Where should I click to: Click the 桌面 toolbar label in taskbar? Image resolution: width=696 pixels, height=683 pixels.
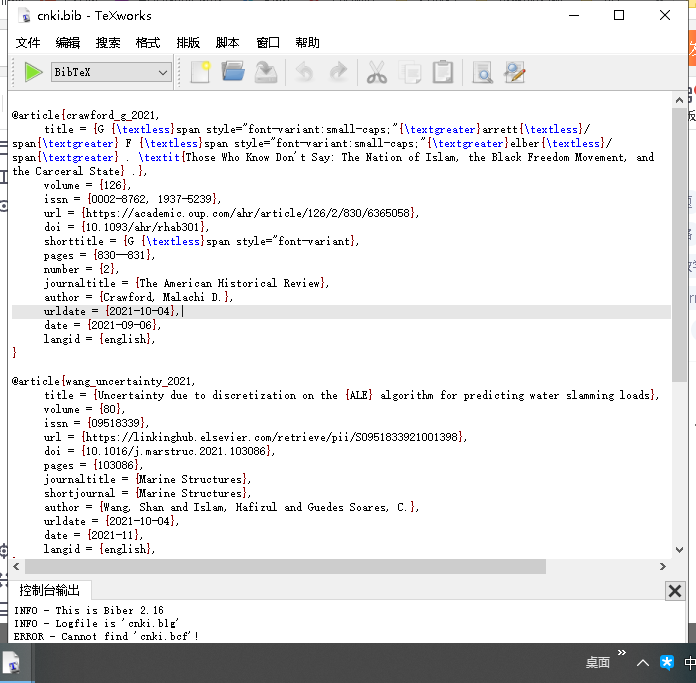[597, 663]
